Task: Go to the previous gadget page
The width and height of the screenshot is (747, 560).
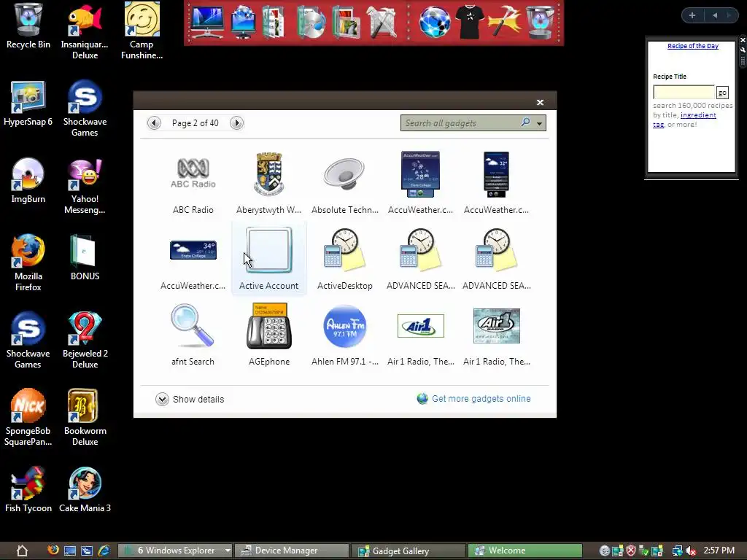Action: (x=154, y=123)
